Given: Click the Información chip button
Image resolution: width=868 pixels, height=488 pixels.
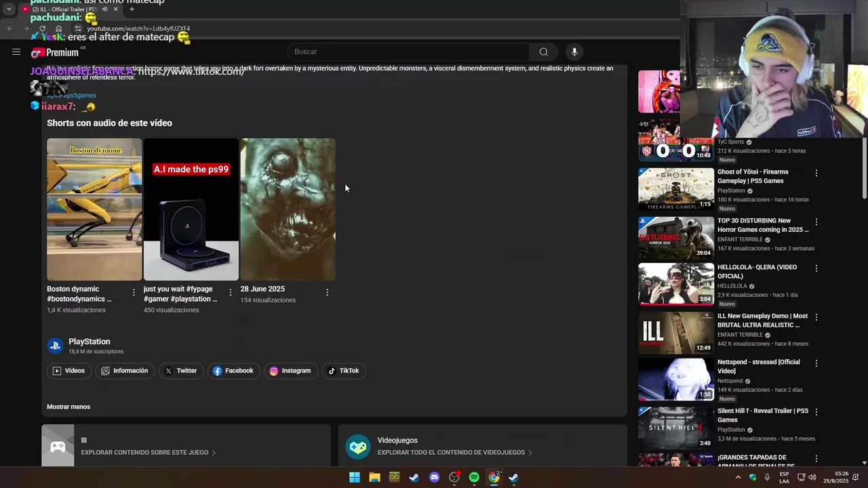Looking at the screenshot, I should pos(125,371).
